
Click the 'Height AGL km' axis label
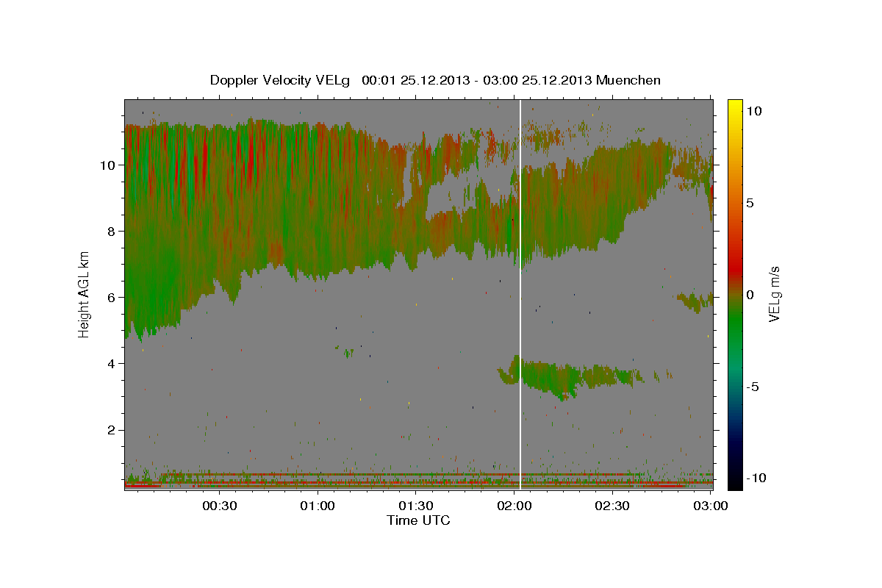tap(84, 295)
